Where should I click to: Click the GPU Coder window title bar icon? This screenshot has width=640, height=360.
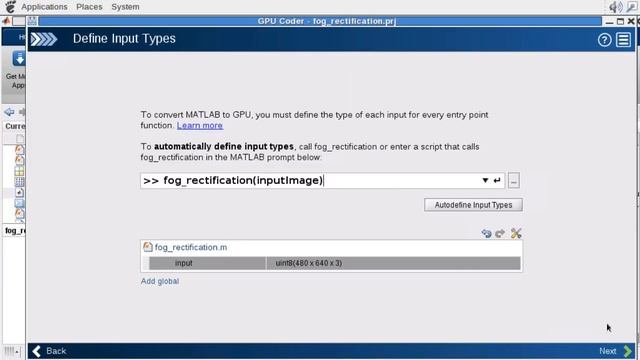(x=32, y=21)
